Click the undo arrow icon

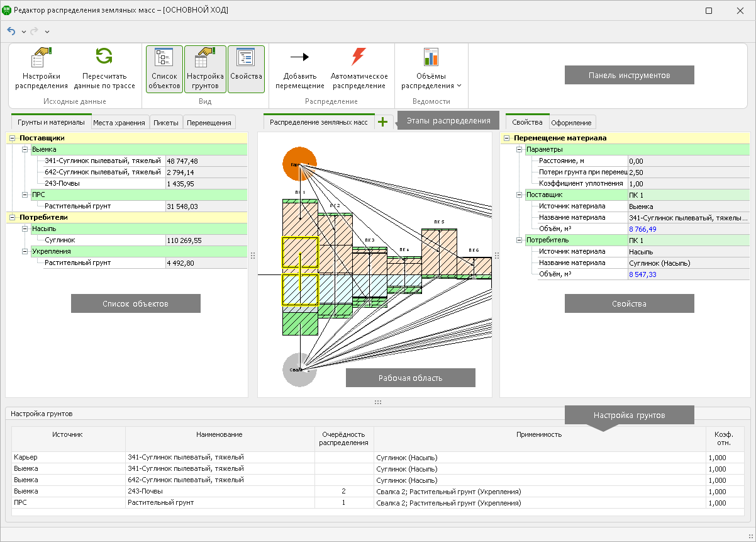(x=11, y=31)
